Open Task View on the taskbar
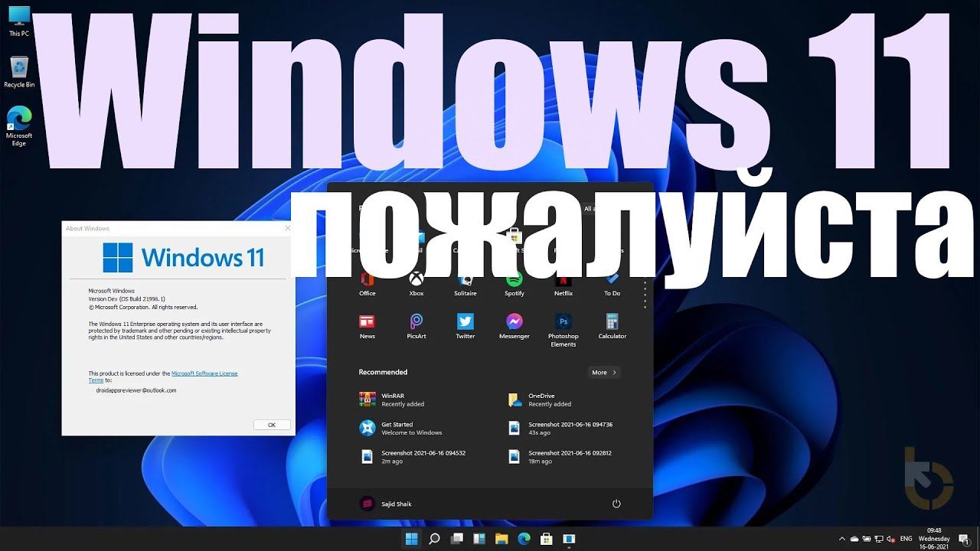 pos(457,539)
